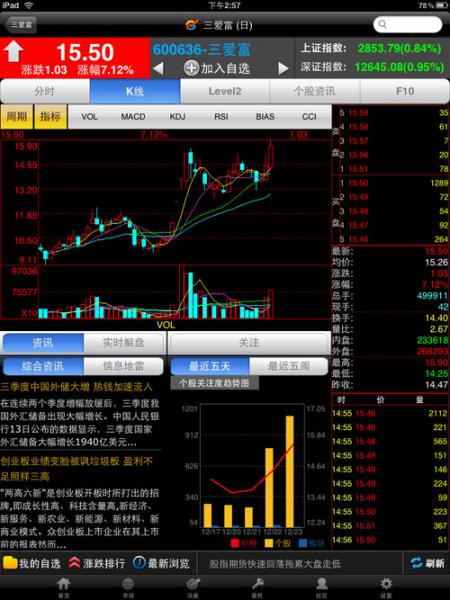Switch to the Level2 tab
The height and width of the screenshot is (600, 450).
coord(225,91)
